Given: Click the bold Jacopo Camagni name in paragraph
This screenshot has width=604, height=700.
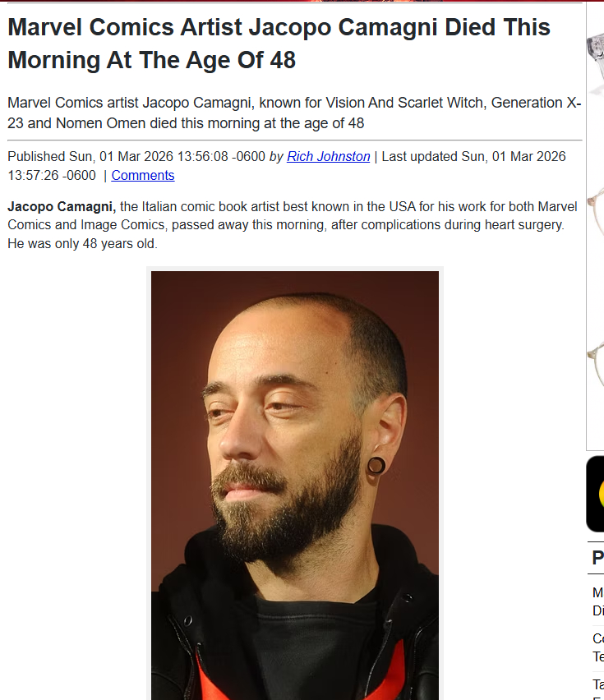Looking at the screenshot, I should [x=62, y=207].
